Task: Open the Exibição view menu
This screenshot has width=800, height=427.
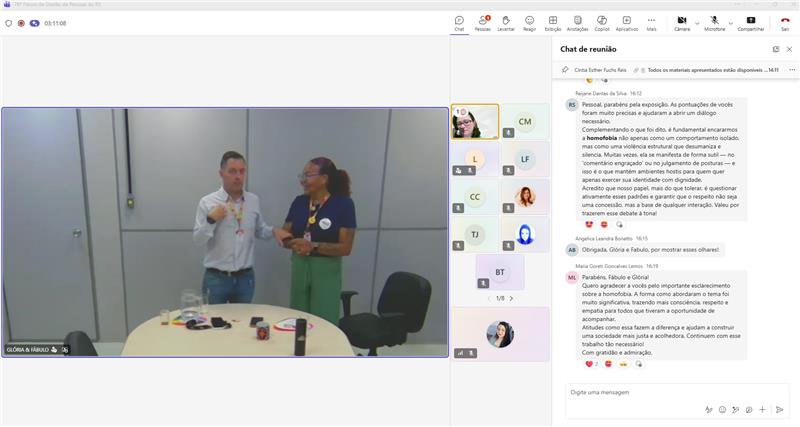Action: point(552,22)
